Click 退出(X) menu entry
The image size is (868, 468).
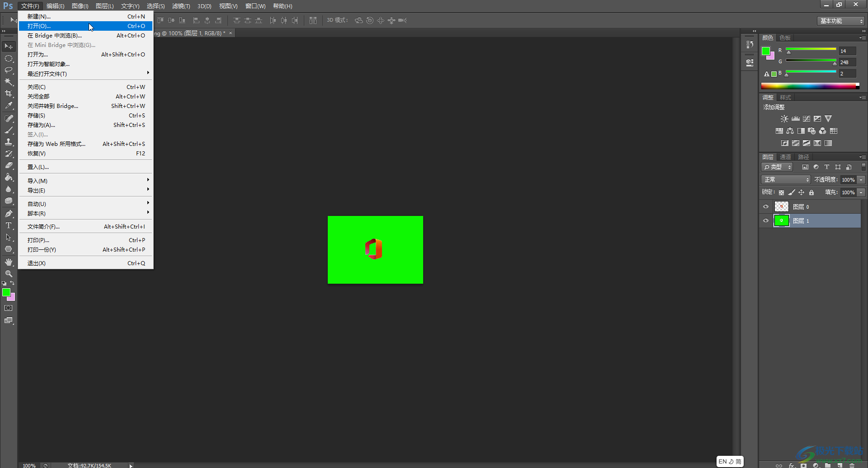85,263
